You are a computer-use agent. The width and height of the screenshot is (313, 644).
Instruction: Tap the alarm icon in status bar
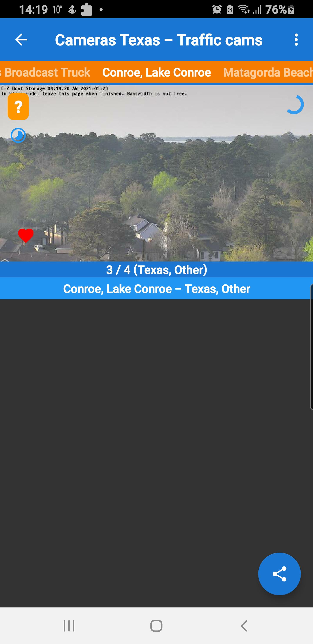[217, 10]
